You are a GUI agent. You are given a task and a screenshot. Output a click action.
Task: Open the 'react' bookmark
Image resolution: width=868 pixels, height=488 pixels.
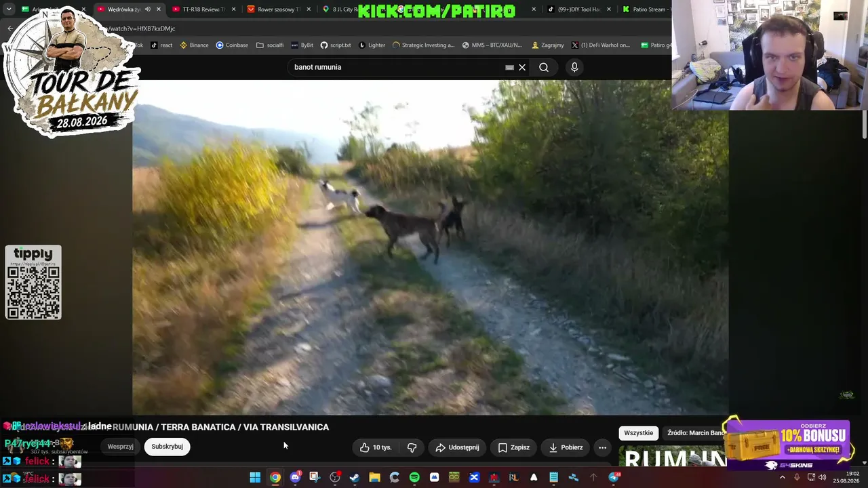161,45
